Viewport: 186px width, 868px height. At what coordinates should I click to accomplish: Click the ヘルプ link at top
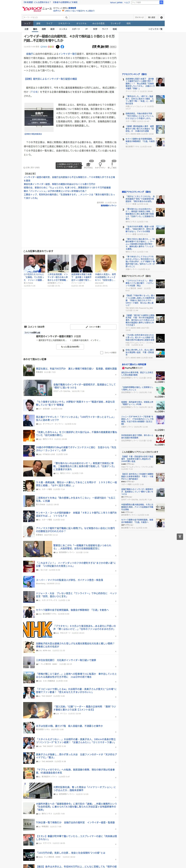click(x=127, y=2)
